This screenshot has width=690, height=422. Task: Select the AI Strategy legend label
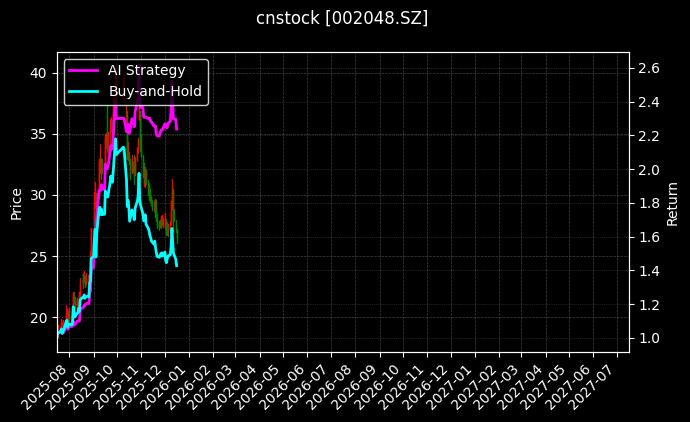click(146, 70)
